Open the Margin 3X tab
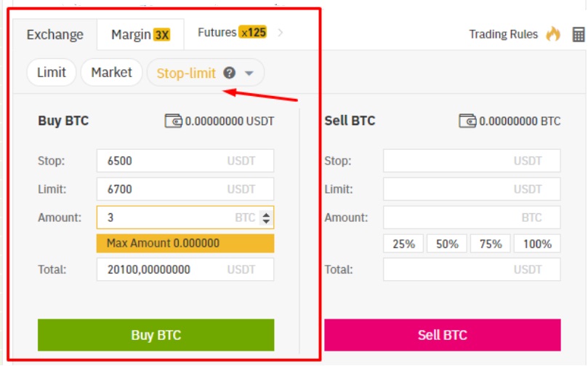The height and width of the screenshot is (366, 588). pos(140,34)
